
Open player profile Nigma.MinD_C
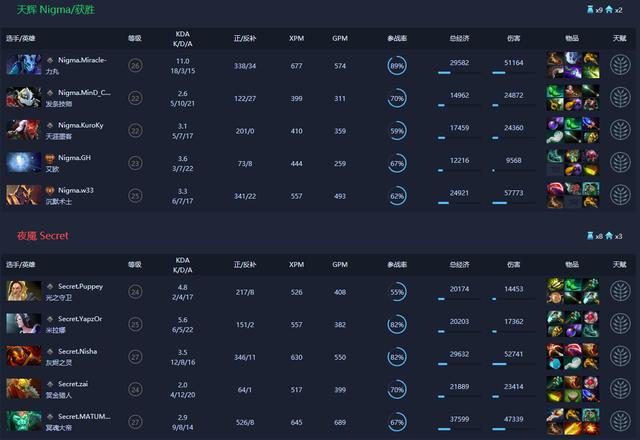(84, 93)
